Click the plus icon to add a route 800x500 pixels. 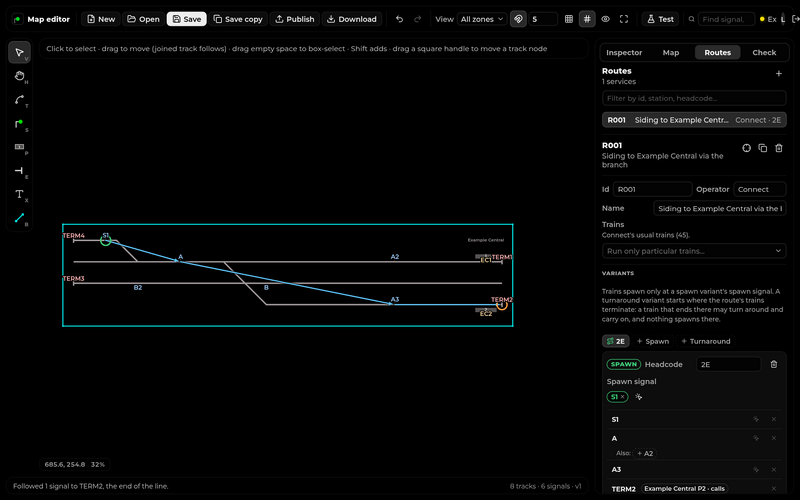point(779,73)
